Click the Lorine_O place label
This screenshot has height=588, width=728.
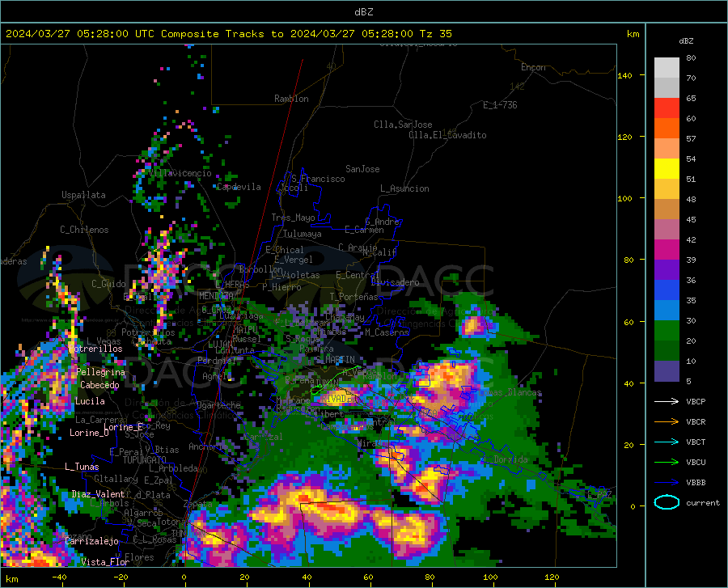click(x=89, y=433)
